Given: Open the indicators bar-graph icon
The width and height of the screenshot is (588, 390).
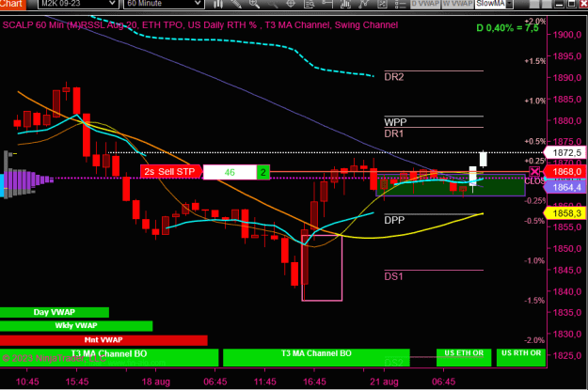Looking at the screenshot, I should click(345, 4).
